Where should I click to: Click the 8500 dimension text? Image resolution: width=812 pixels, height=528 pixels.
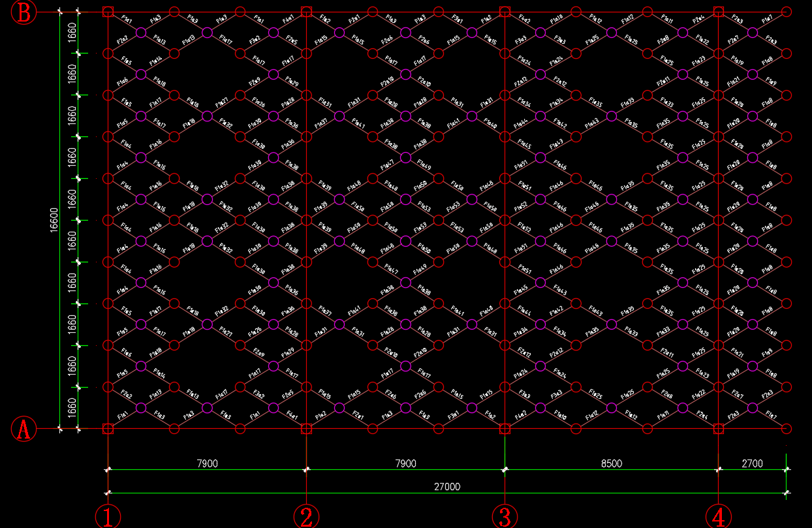612,463
